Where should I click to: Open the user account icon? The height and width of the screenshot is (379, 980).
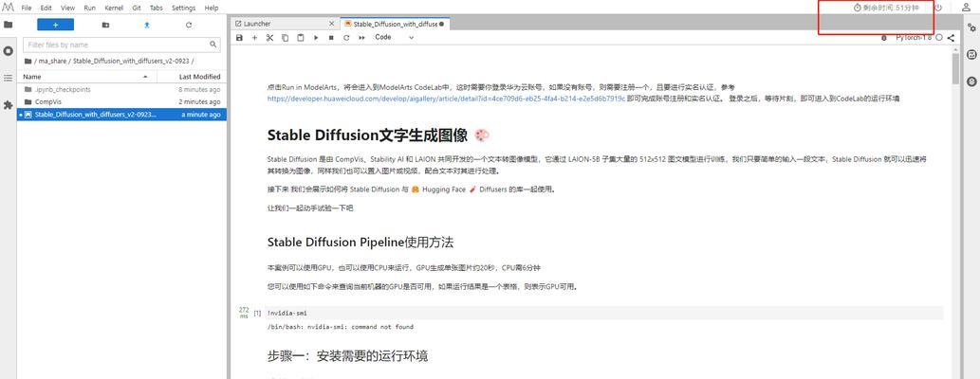pos(966,8)
